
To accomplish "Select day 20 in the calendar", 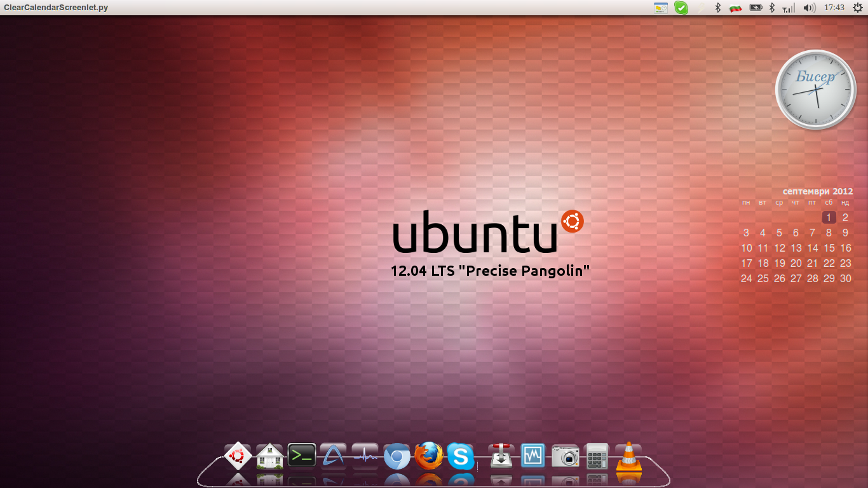I will click(796, 263).
